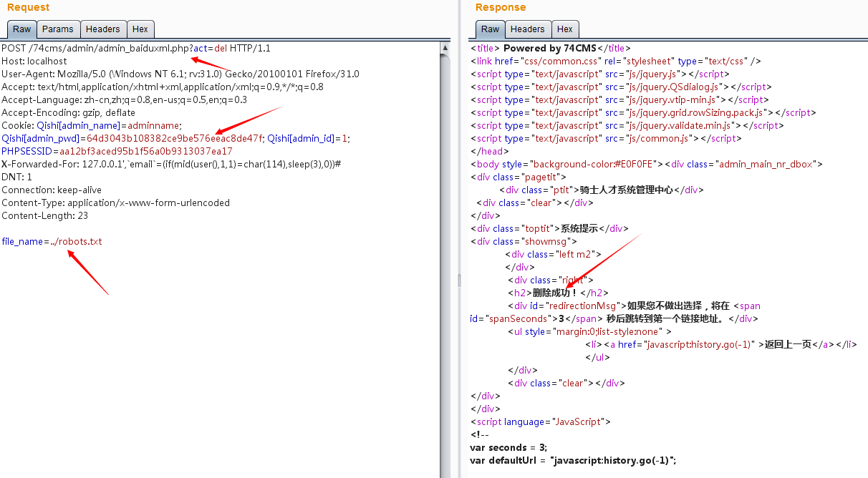Open the Request Hex tab
This screenshot has width=868, height=478.
click(140, 29)
